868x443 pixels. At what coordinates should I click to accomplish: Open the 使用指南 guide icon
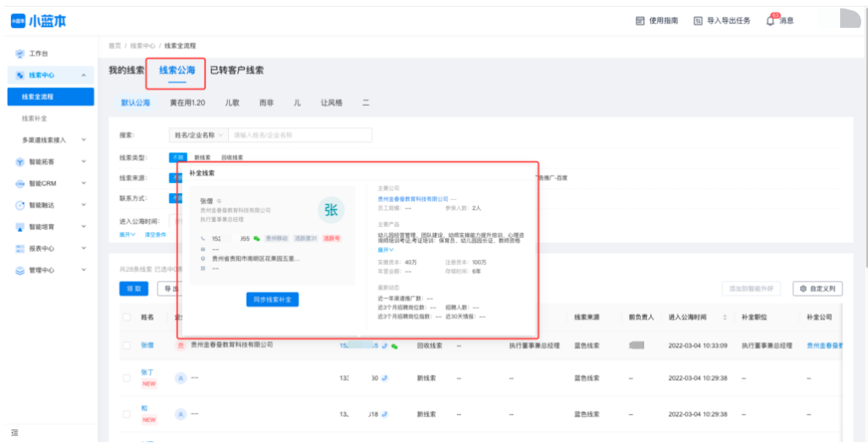[x=641, y=20]
